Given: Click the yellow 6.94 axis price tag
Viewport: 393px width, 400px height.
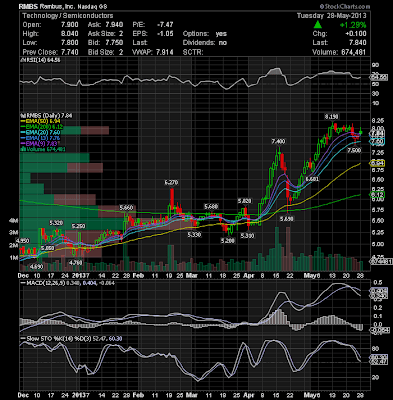Looking at the screenshot, I should (x=377, y=163).
